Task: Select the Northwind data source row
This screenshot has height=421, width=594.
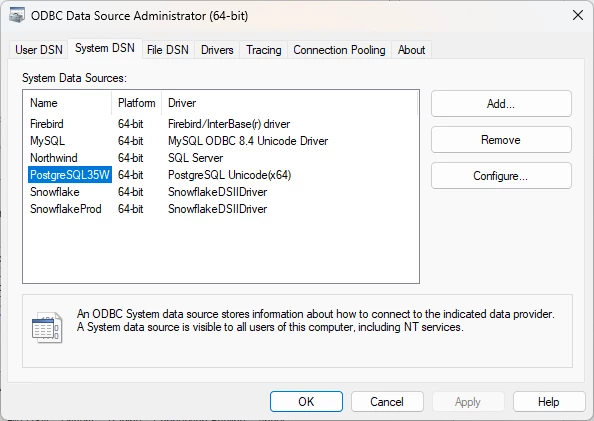Action: point(54,158)
